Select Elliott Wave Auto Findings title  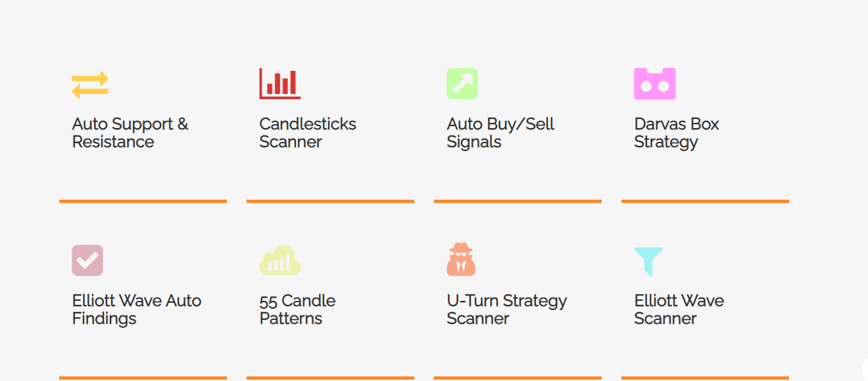(137, 309)
